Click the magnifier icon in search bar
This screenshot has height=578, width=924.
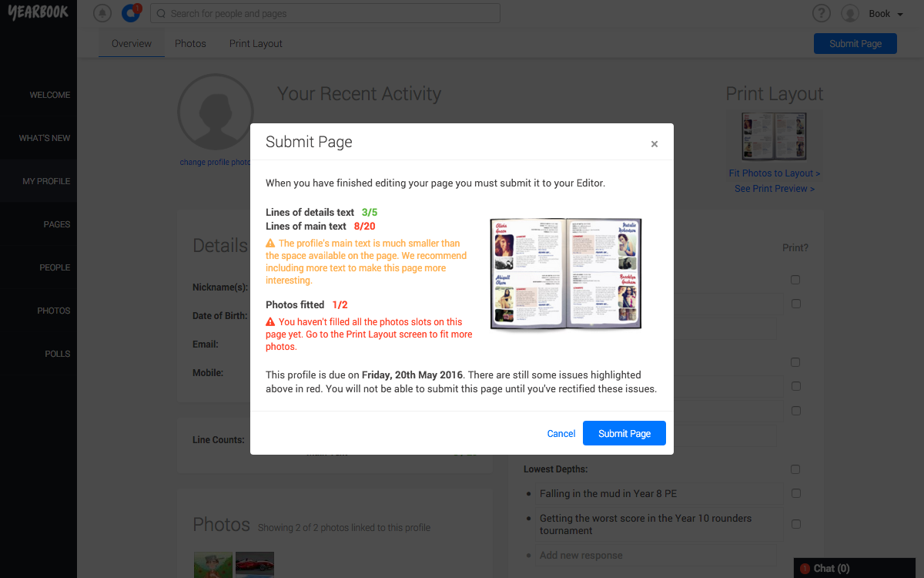tap(162, 13)
